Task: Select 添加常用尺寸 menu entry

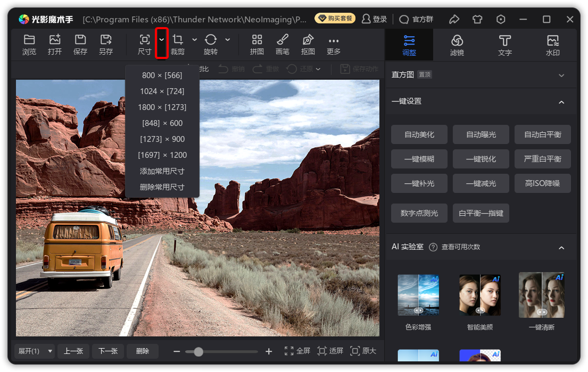Action: [162, 171]
